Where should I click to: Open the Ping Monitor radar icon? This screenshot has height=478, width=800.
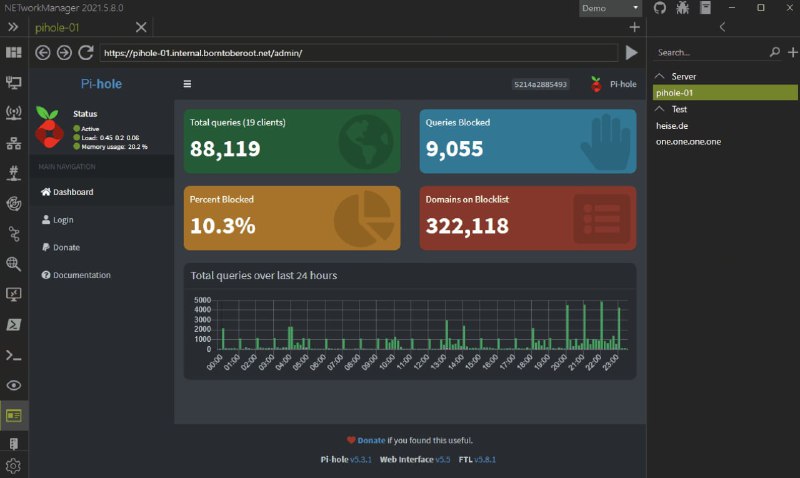[x=13, y=204]
